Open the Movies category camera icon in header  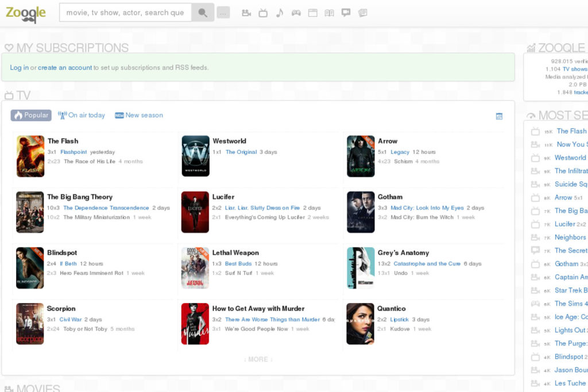(x=246, y=13)
